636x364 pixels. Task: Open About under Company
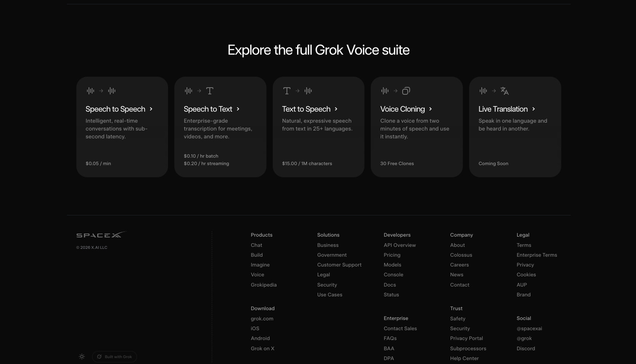[457, 245]
